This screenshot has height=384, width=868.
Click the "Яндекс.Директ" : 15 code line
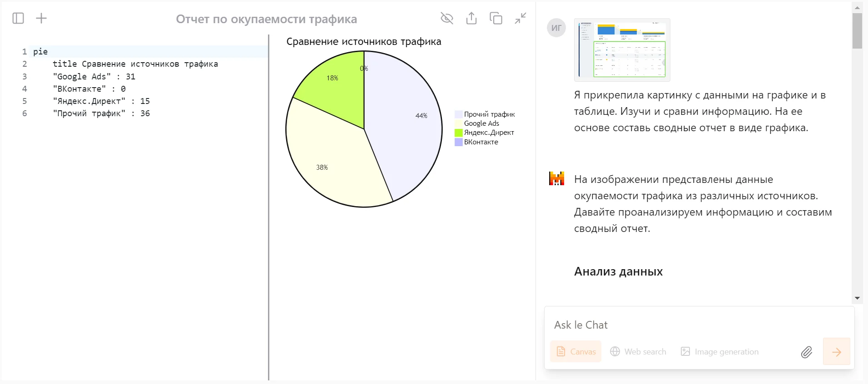[101, 101]
